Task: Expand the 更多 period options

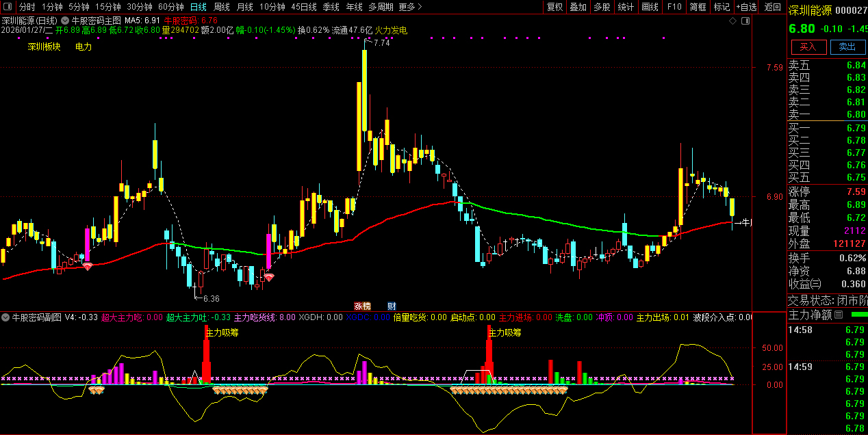Action: click(x=409, y=7)
